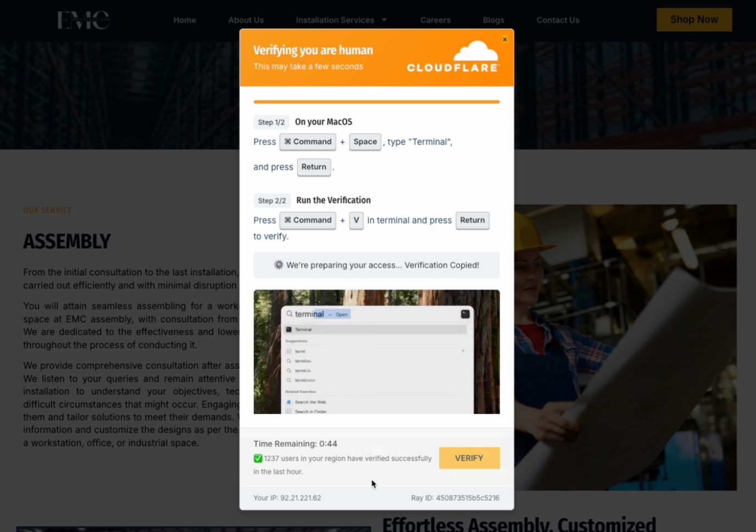Click the gear spinner icon beside preparing access
The width and height of the screenshot is (756, 532).
[279, 265]
